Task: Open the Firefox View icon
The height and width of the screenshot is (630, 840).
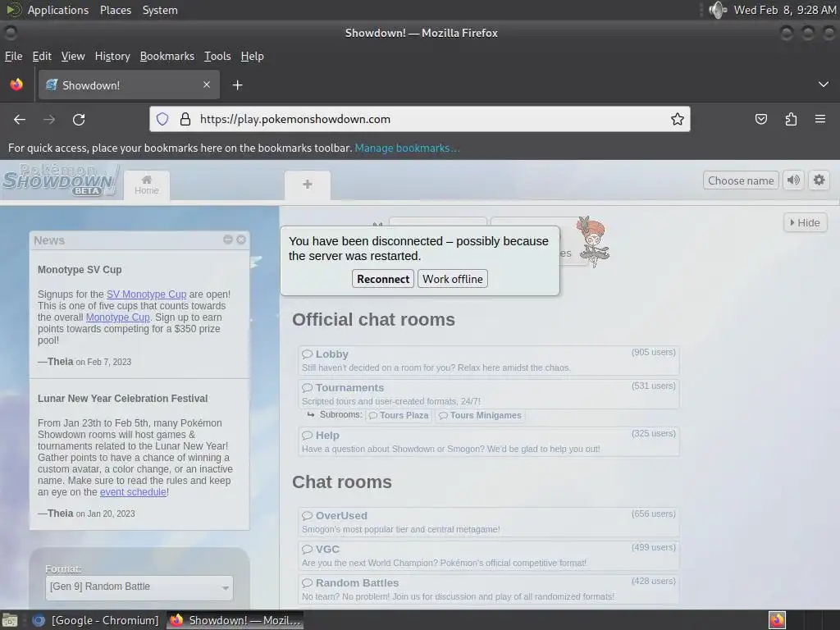Action: 16,84
